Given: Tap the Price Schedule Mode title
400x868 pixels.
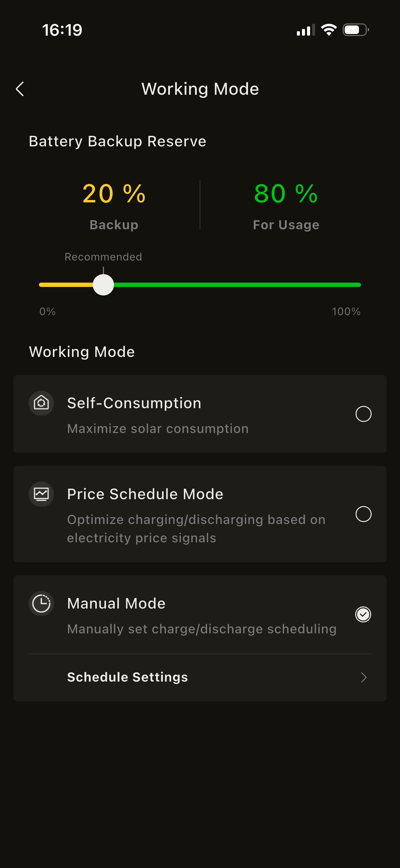Looking at the screenshot, I should (145, 494).
